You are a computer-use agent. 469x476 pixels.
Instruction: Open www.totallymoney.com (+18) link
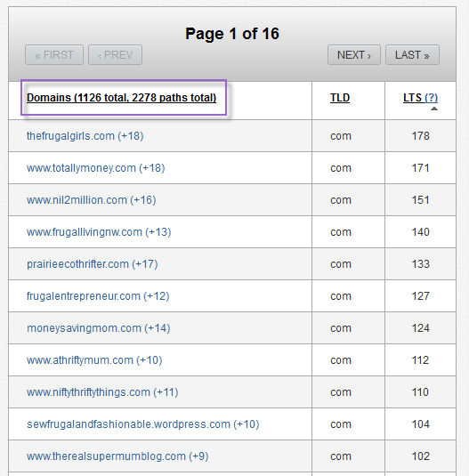[95, 168]
